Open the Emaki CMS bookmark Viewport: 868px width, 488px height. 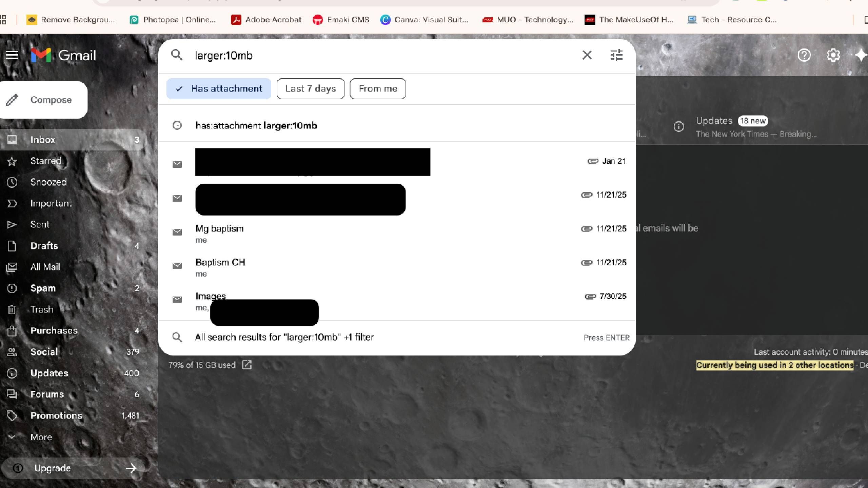tap(341, 20)
